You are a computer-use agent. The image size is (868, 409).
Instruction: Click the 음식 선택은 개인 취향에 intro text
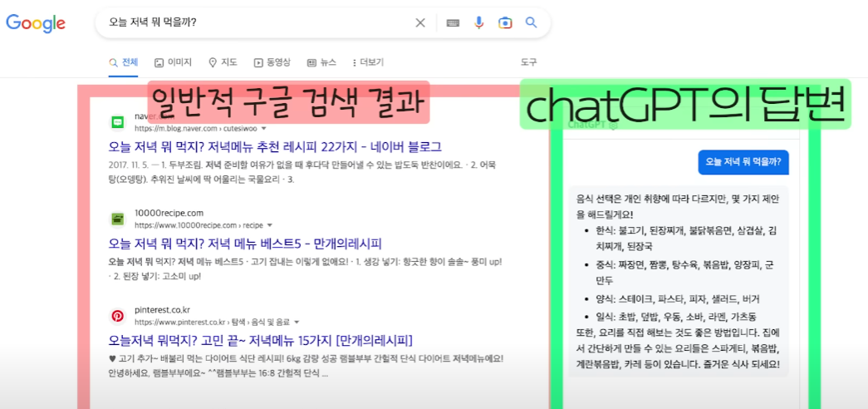coord(678,205)
